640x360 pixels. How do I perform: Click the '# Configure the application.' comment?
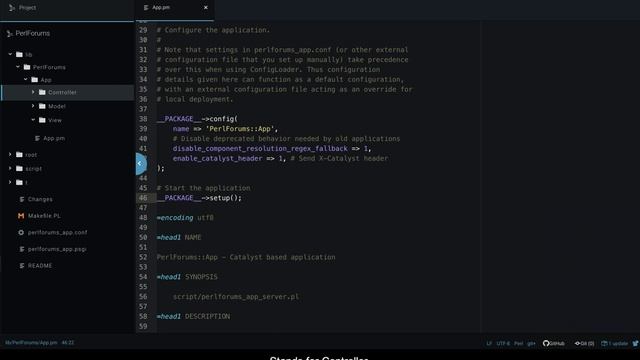pos(213,30)
